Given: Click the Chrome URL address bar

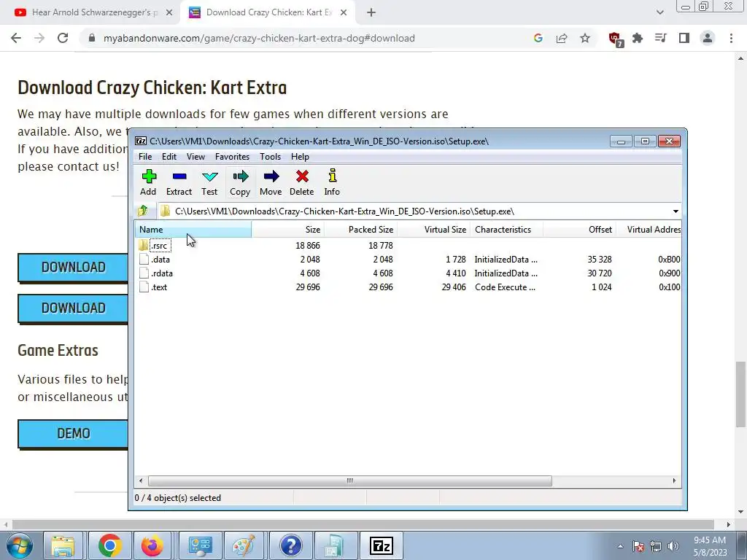Looking at the screenshot, I should point(305,38).
